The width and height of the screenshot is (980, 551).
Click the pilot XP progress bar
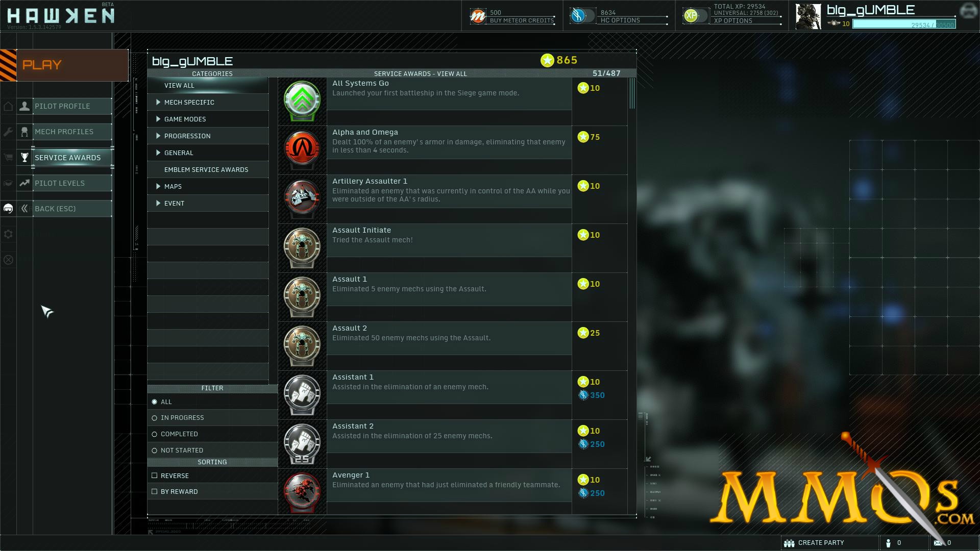click(904, 24)
